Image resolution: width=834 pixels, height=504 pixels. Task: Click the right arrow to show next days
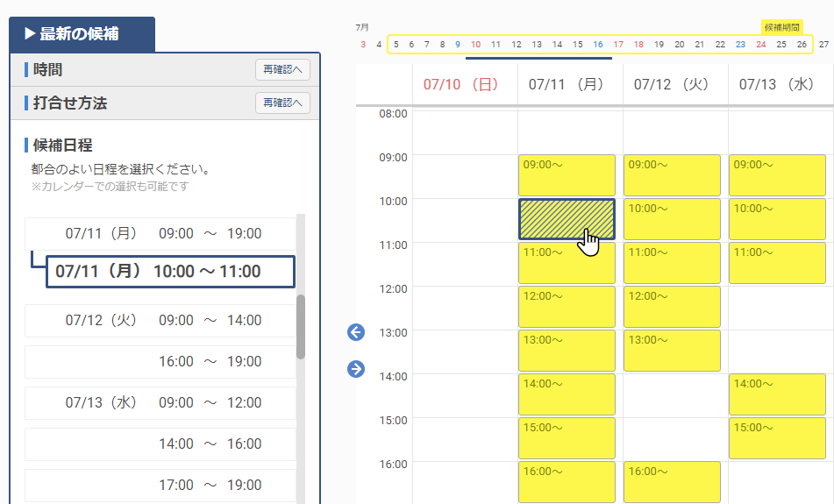pyautogui.click(x=355, y=369)
